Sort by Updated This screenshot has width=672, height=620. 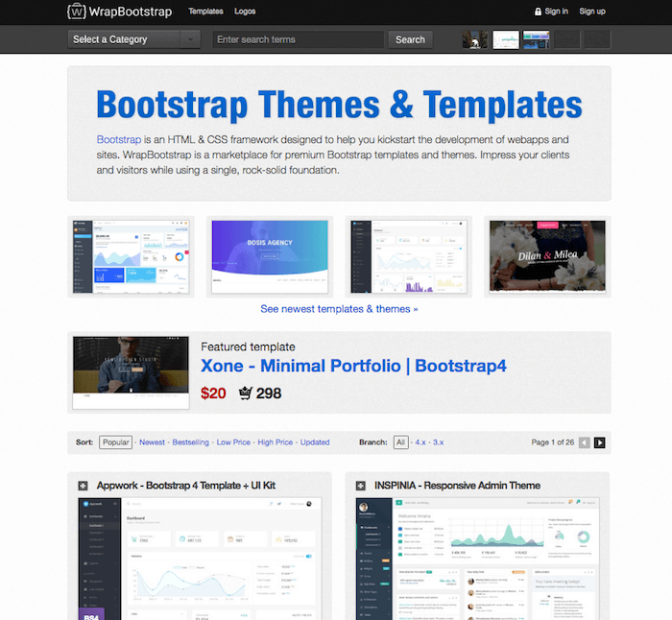tap(315, 442)
